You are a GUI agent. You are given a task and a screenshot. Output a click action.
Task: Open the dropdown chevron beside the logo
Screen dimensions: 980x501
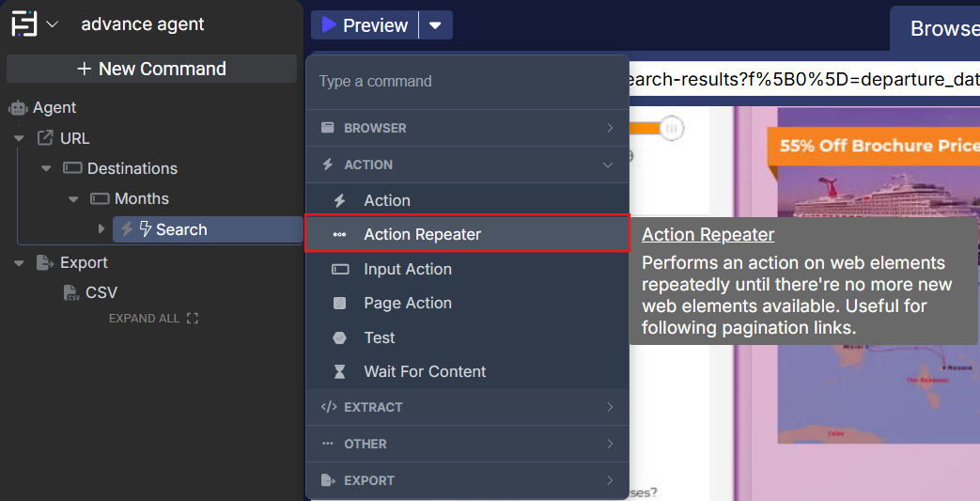coord(53,24)
